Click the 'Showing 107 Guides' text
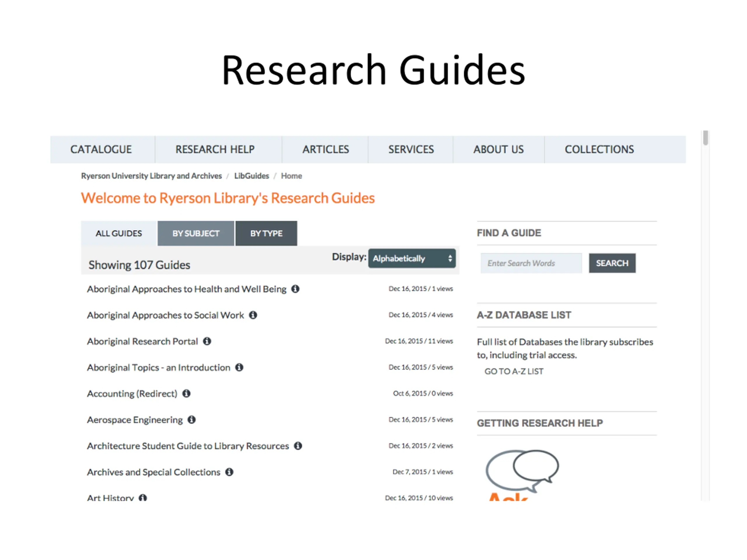The width and height of the screenshot is (747, 560). 139,265
